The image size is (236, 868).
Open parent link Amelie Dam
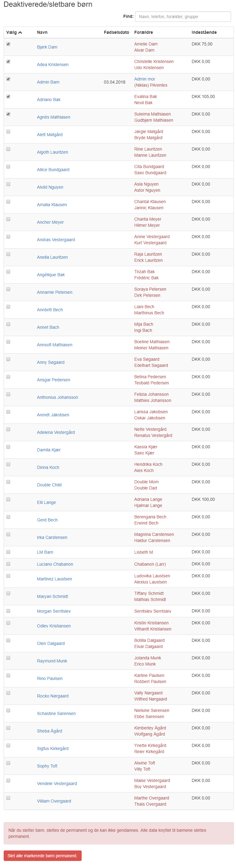coord(146,44)
